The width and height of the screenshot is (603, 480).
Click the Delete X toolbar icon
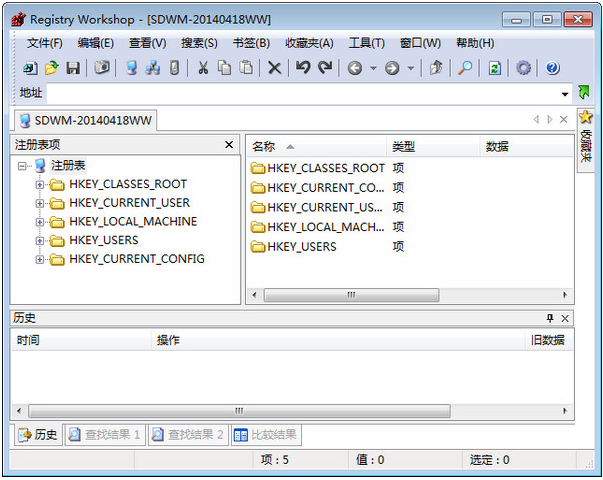[274, 68]
